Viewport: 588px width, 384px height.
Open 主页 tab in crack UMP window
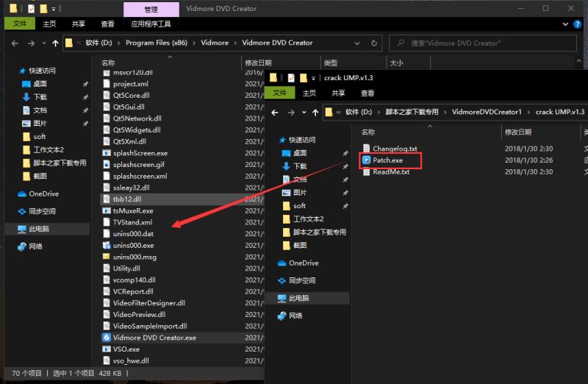click(x=309, y=93)
